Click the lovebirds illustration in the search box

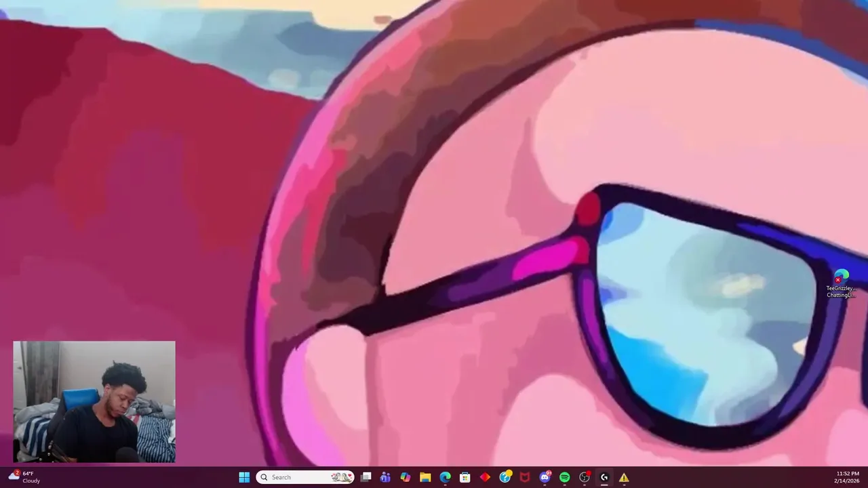point(341,477)
